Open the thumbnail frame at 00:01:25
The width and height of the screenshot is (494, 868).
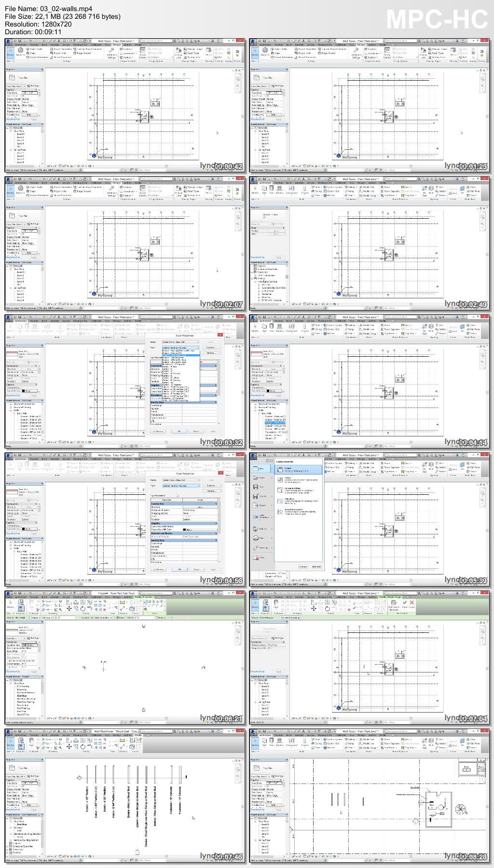pyautogui.click(x=370, y=106)
